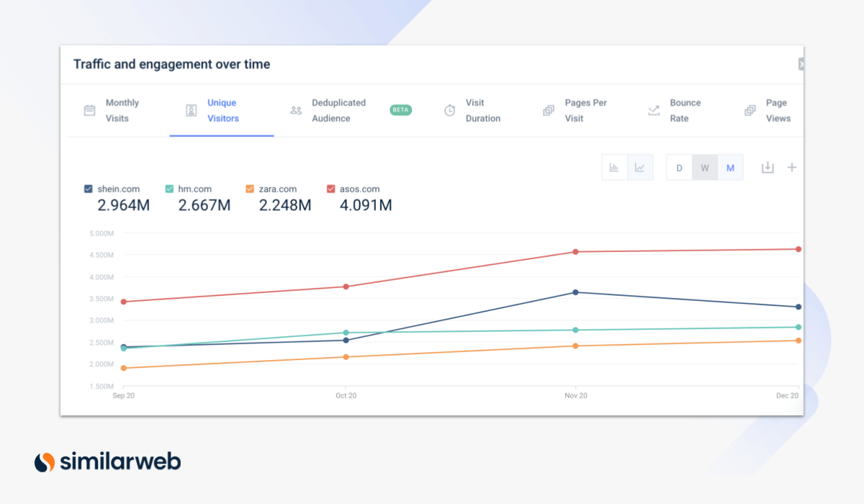The height and width of the screenshot is (504, 864).
Task: Select weekly granularity W button
Action: point(705,168)
